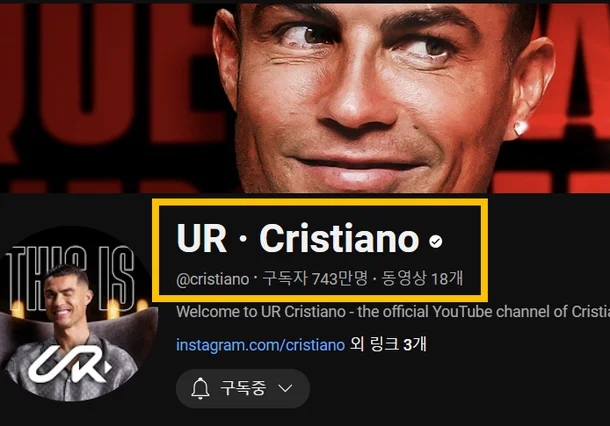Open the circular channel avatar
Viewport: 610px width, 426px height.
click(77, 314)
